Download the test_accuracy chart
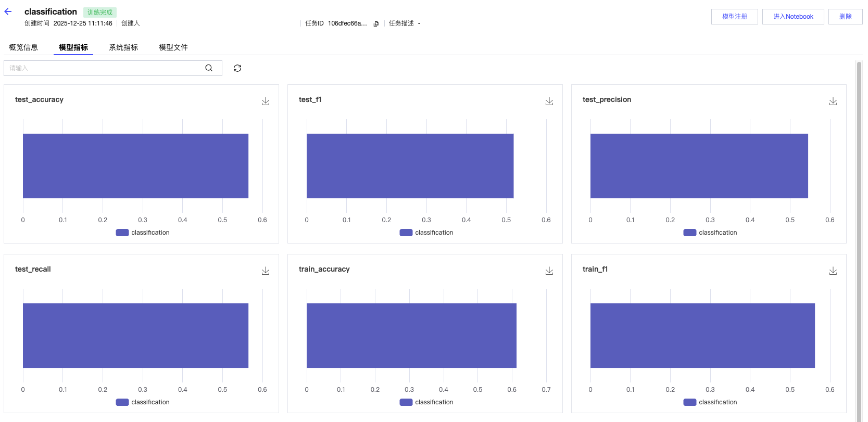868x422 pixels. pos(266,101)
